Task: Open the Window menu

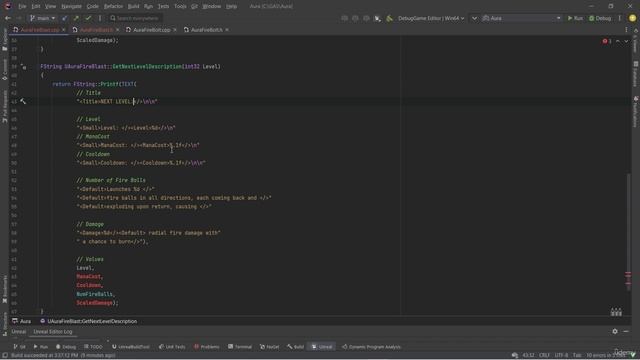Action: 211,7
